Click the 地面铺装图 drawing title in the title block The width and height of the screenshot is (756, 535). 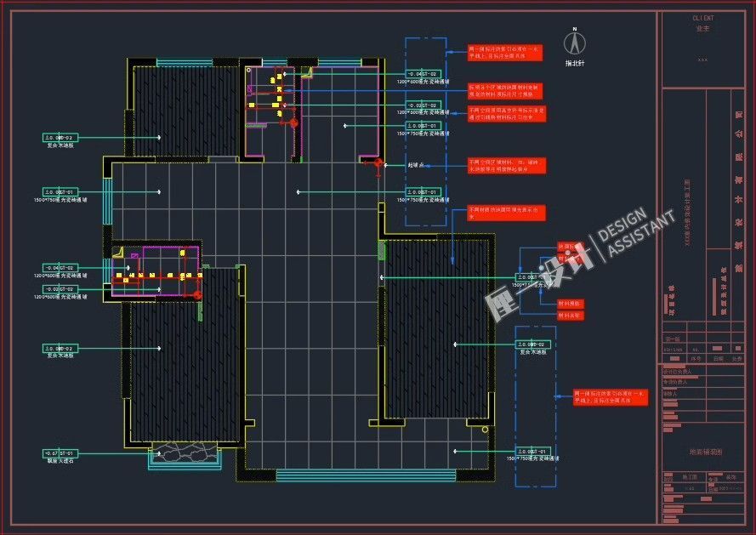(704, 453)
